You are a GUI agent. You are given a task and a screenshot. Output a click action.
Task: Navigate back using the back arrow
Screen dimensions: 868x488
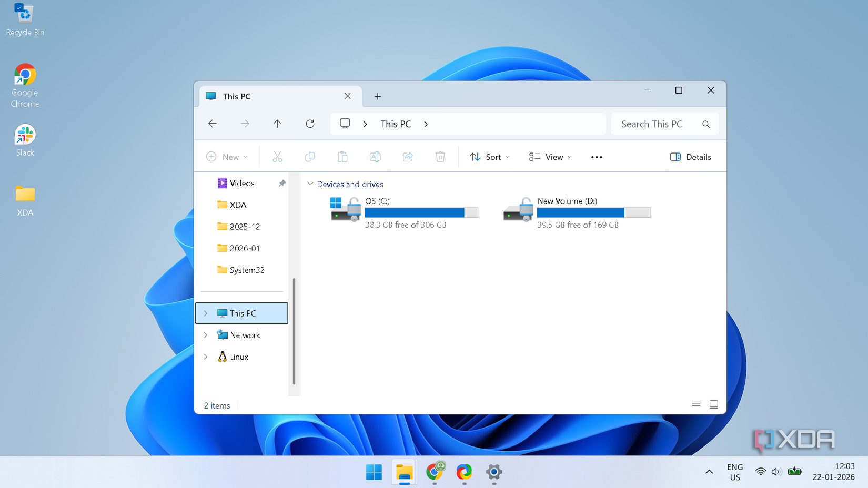(x=212, y=124)
